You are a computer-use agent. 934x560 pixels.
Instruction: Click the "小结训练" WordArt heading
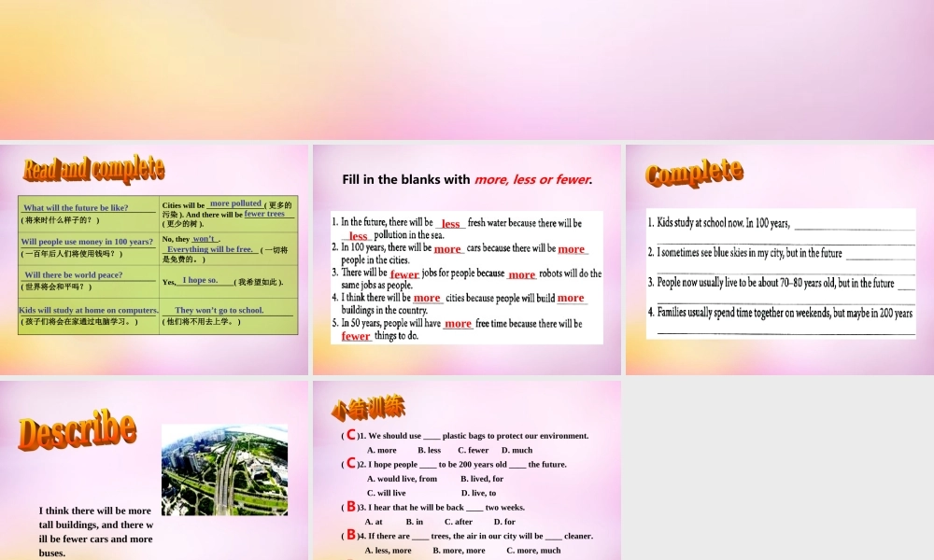coord(367,408)
